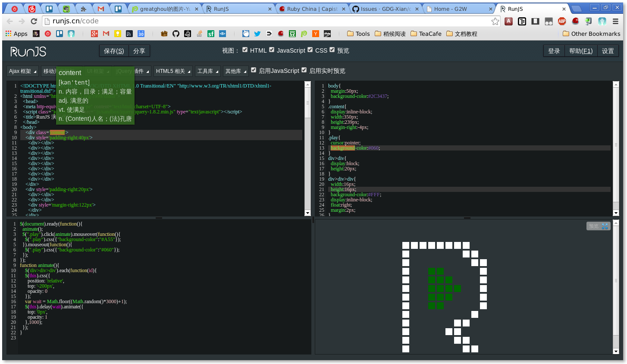The width and height of the screenshot is (627, 364).
Task: Open the GitHub bookmark icon
Action: [176, 34]
